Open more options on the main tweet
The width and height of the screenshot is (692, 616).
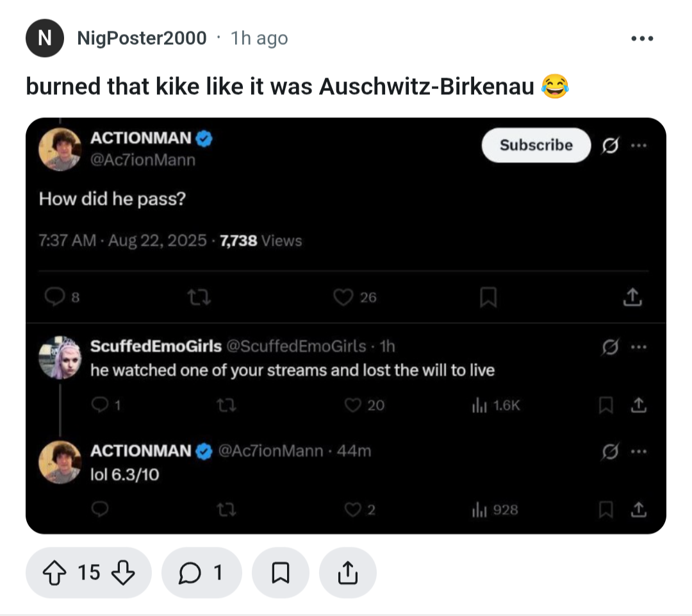coord(639,146)
